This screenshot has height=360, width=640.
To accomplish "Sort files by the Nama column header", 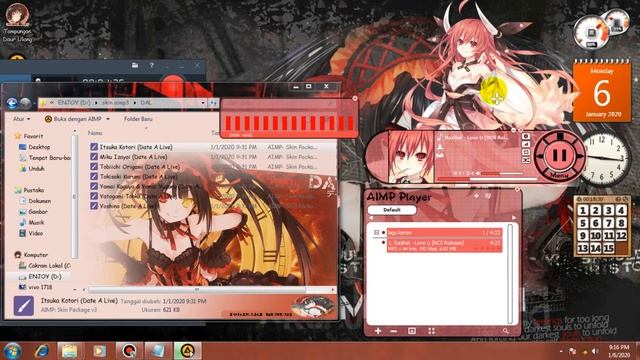I will pyautogui.click(x=95, y=133).
